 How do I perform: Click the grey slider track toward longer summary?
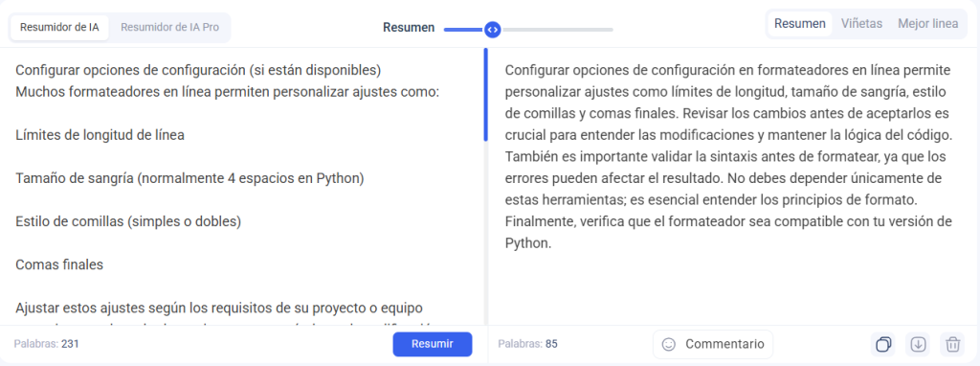click(x=556, y=30)
